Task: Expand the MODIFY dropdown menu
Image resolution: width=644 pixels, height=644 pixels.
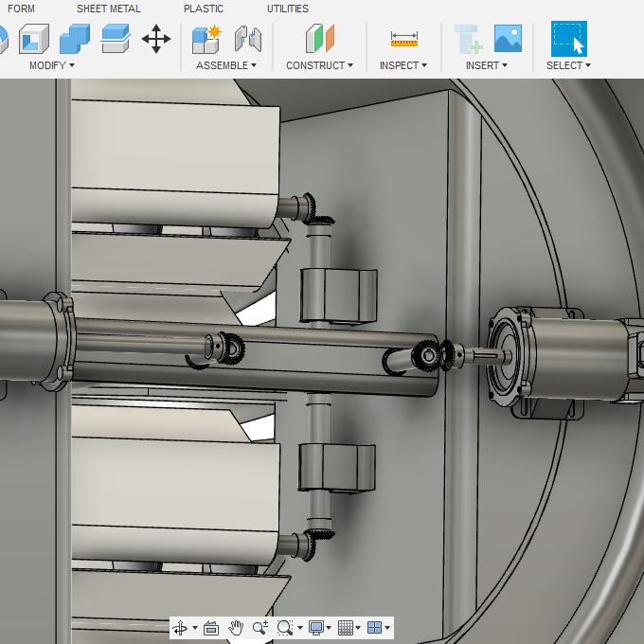Action: click(52, 65)
